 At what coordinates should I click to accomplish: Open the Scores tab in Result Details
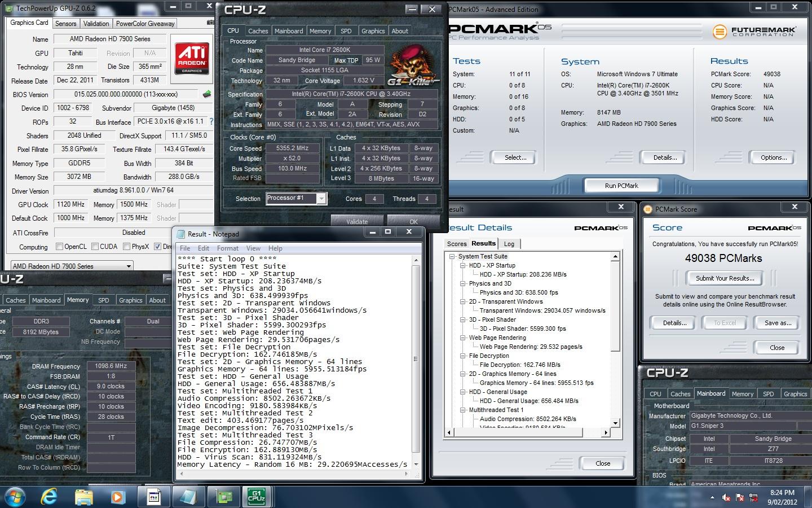tap(457, 244)
